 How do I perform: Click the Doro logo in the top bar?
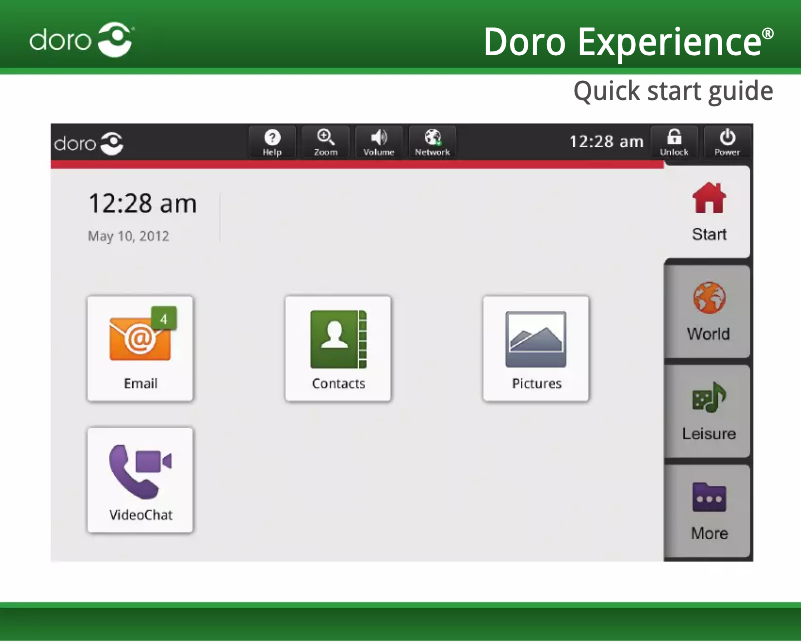[x=88, y=142]
